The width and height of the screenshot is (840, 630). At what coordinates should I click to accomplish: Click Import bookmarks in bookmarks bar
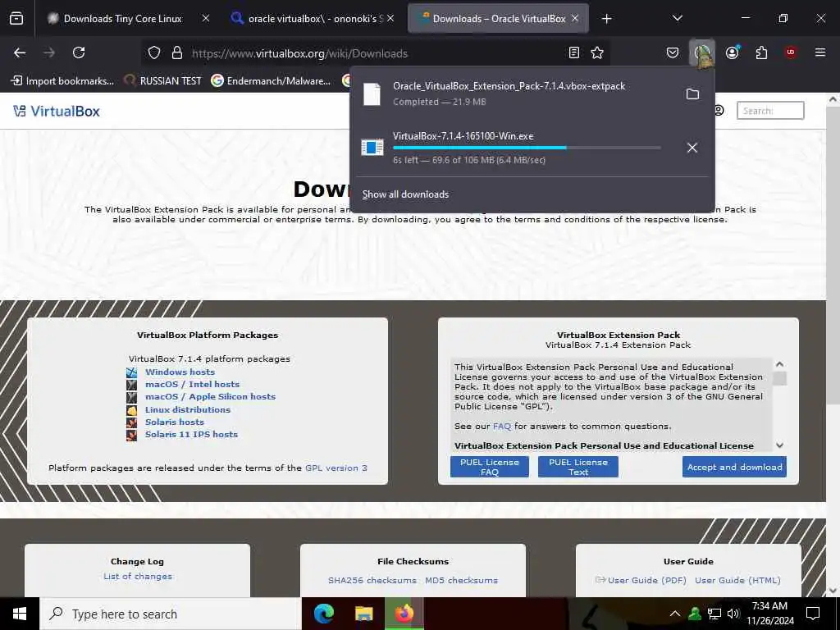click(62, 81)
